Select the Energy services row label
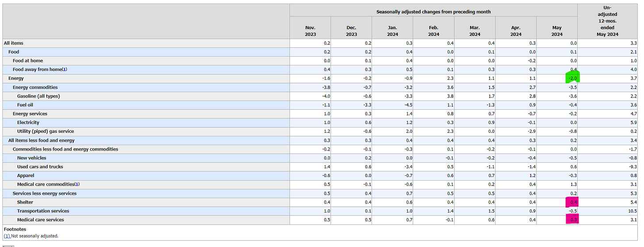 click(30, 114)
